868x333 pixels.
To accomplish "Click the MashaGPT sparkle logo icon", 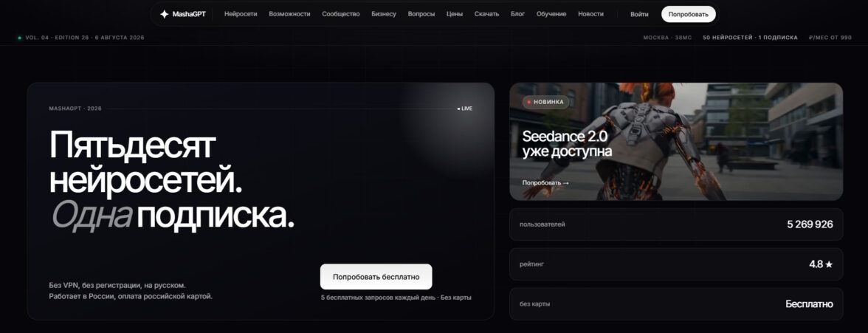I will pos(164,14).
